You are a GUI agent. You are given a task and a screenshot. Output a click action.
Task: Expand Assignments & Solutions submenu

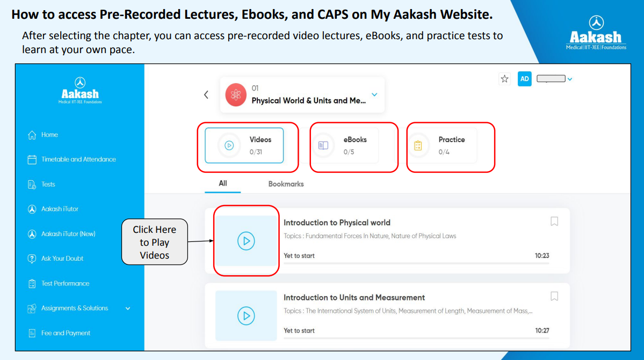click(x=128, y=308)
